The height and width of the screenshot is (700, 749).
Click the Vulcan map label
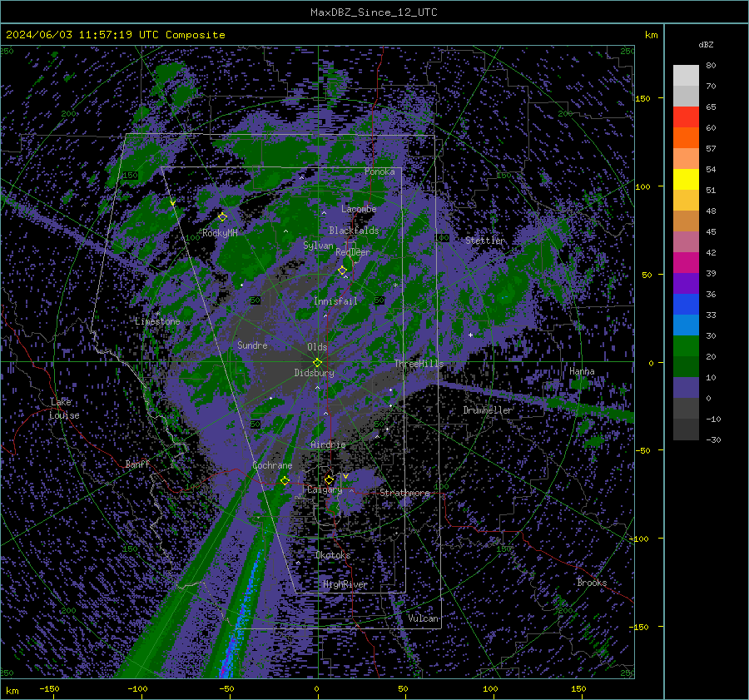[424, 618]
